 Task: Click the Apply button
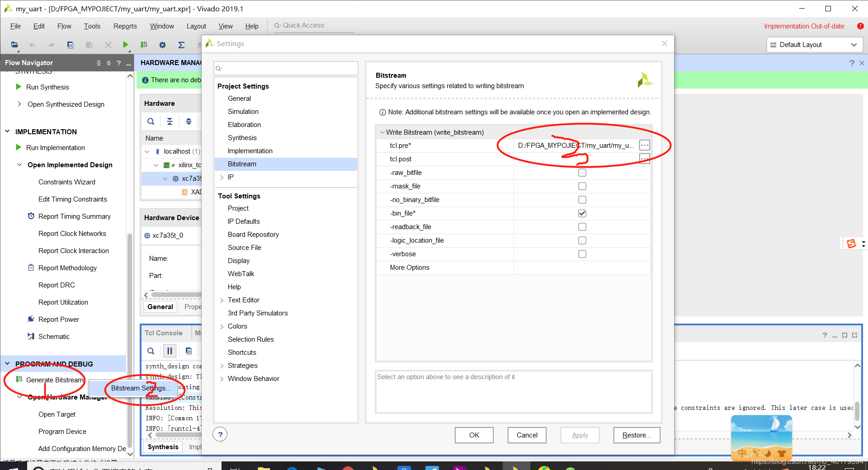coord(580,435)
